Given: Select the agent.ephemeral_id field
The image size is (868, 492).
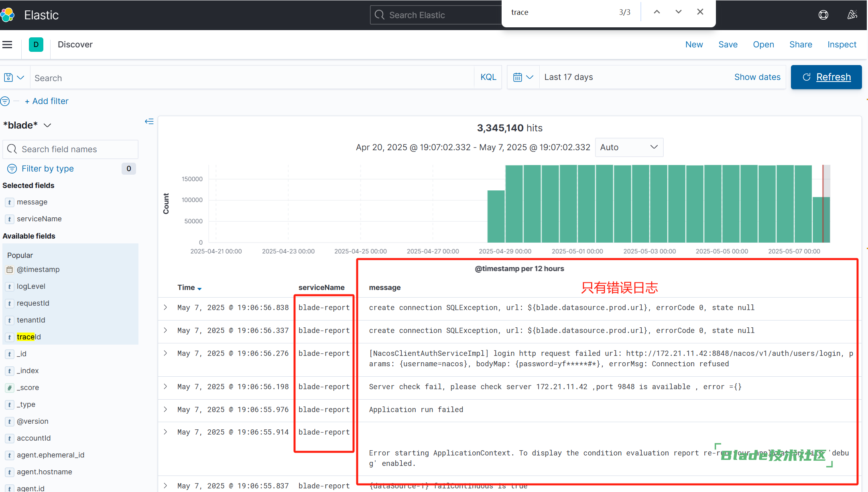Looking at the screenshot, I should [51, 455].
